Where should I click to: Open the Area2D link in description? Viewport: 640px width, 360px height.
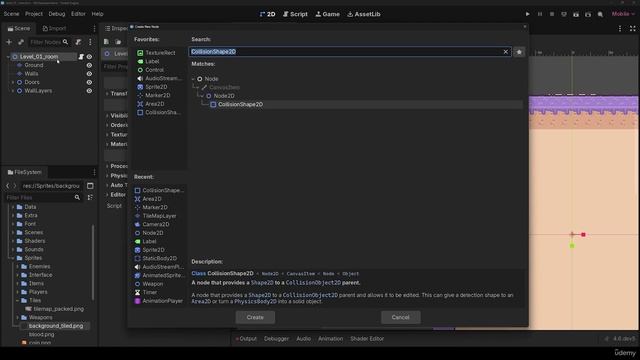point(201,302)
